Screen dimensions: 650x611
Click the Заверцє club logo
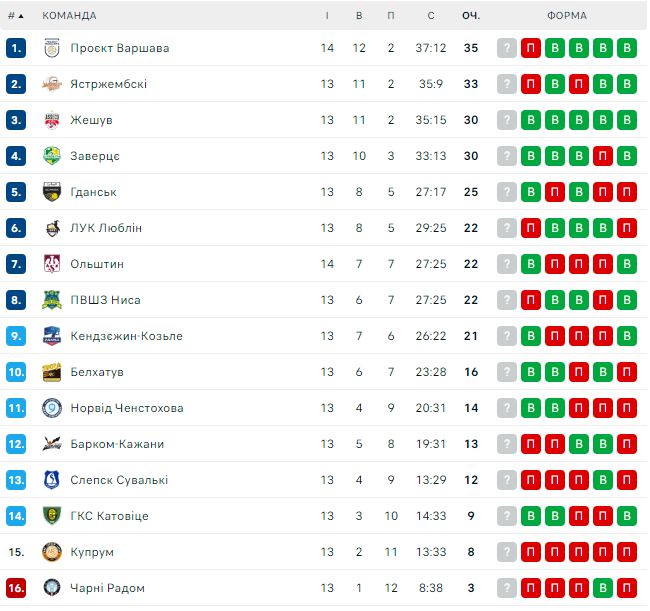click(x=52, y=156)
